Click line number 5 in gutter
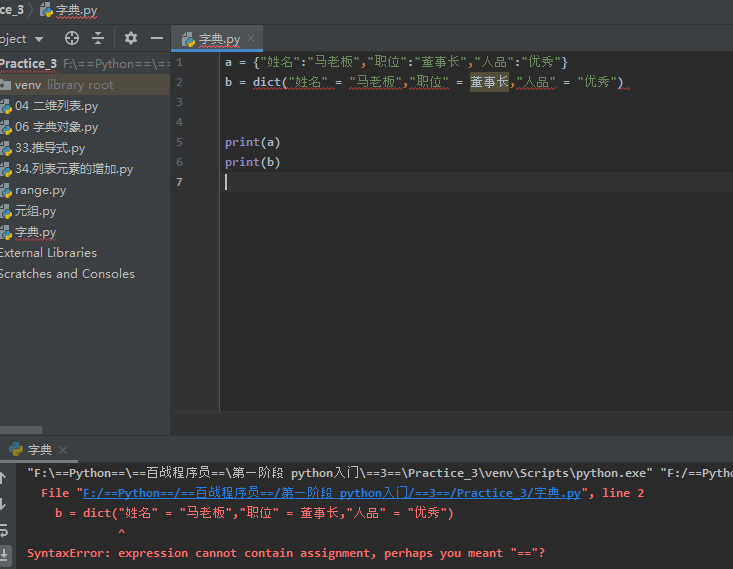733x569 pixels. click(180, 142)
